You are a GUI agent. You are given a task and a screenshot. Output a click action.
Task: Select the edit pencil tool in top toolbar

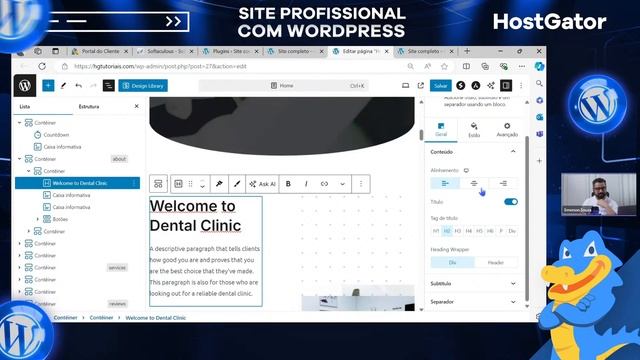(63, 86)
